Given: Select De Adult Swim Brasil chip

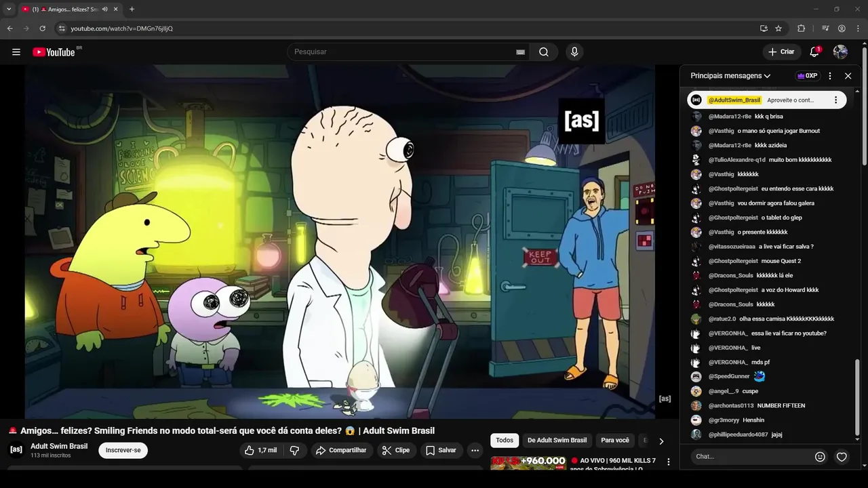Looking at the screenshot, I should click(x=557, y=441).
